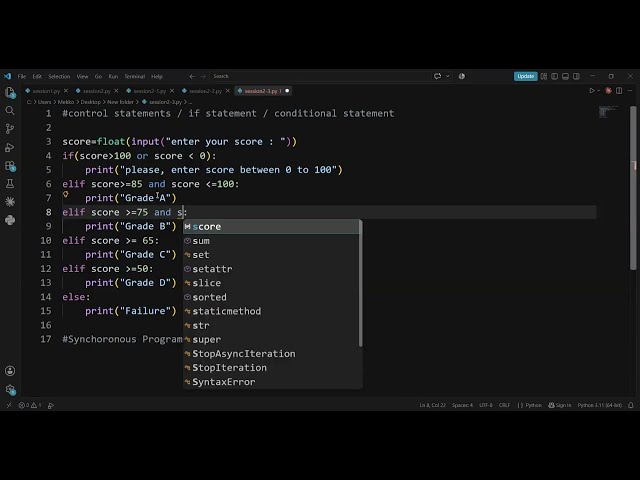Show errors and warnings in status bar
Viewport: 640px width, 480px height.
click(30, 405)
